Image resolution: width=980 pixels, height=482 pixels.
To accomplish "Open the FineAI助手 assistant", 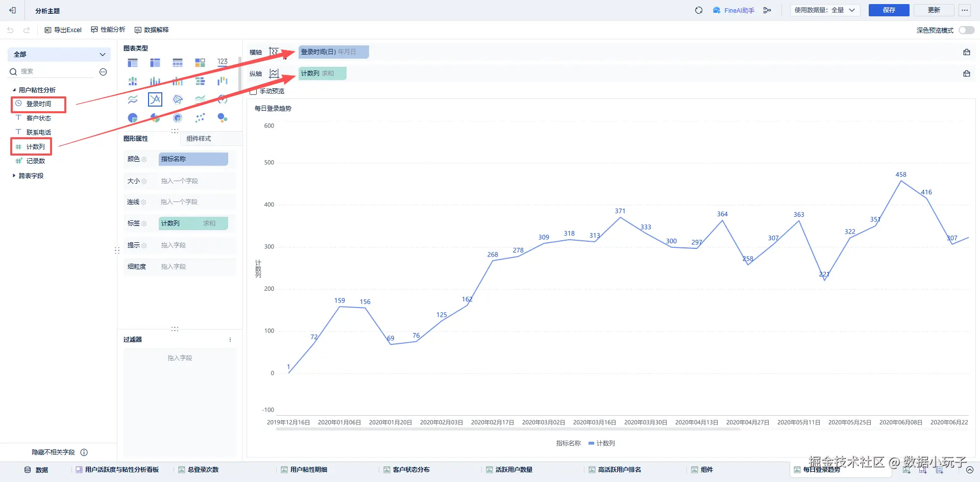I will tap(733, 10).
